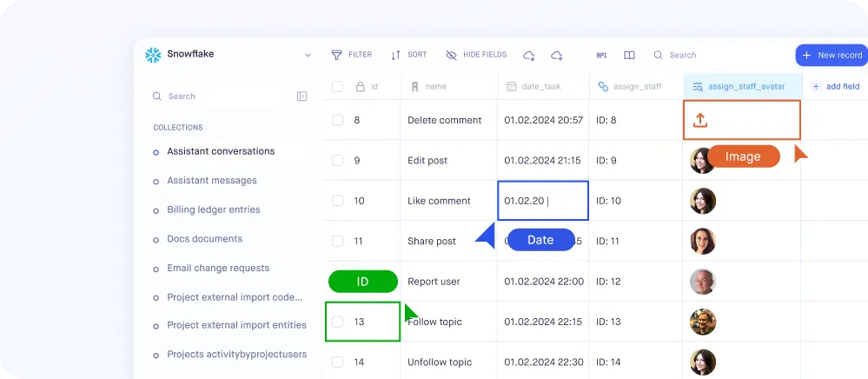This screenshot has height=379, width=868.
Task: Click date cell 01.02.2024 20:57
Action: [x=543, y=120]
